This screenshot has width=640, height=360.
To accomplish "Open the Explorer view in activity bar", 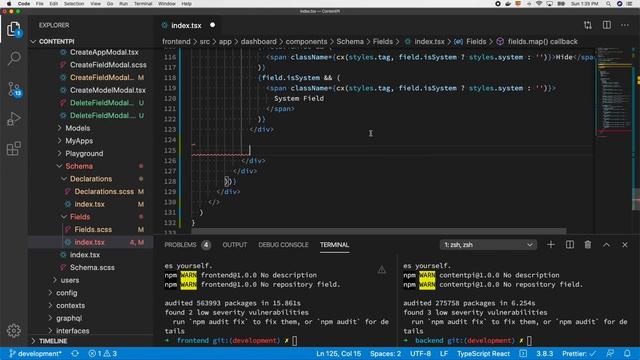I will [14, 29].
